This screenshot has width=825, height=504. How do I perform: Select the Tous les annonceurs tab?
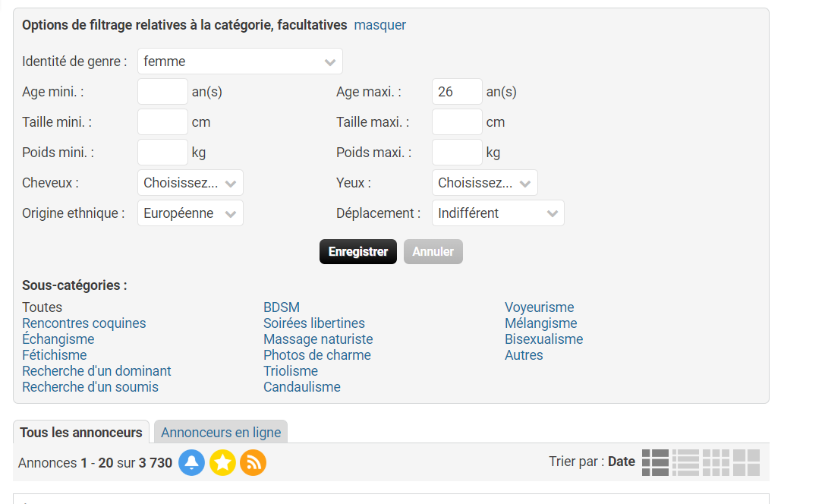pyautogui.click(x=81, y=433)
